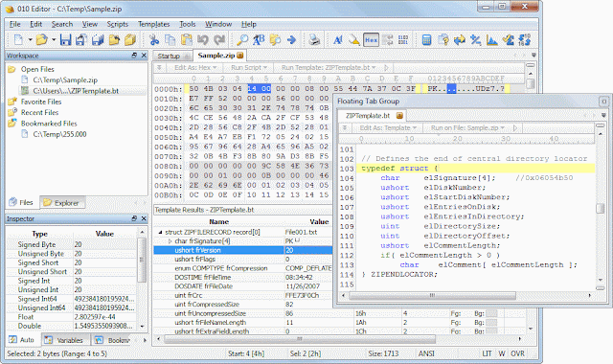This screenshot has width=613, height=364.
Task: Select C:\Temp\Sample.zip in Open Files
Action: coord(65,80)
